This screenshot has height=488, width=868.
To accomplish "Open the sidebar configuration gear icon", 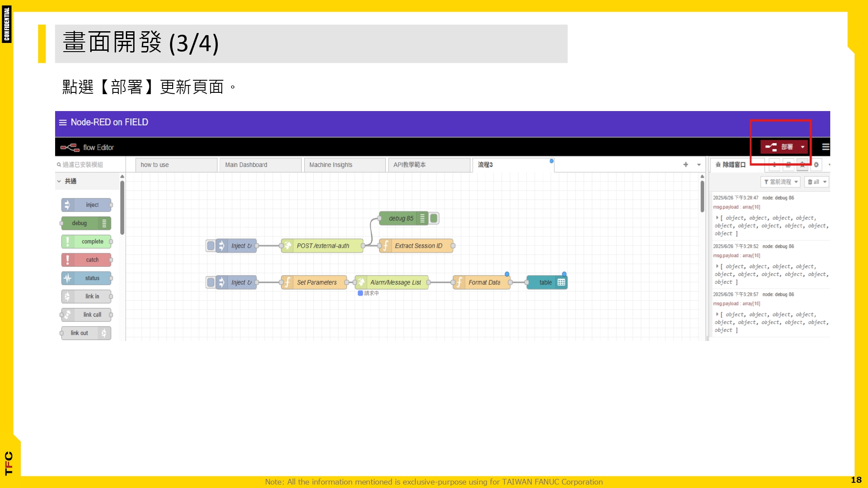I will pyautogui.click(x=816, y=165).
